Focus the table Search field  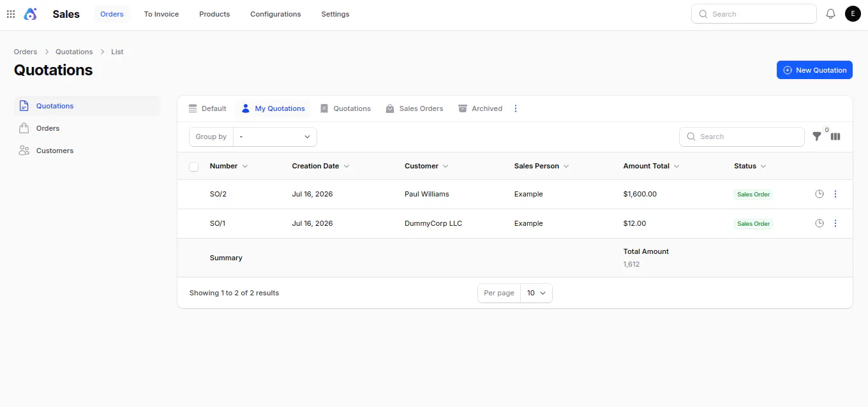coord(742,137)
